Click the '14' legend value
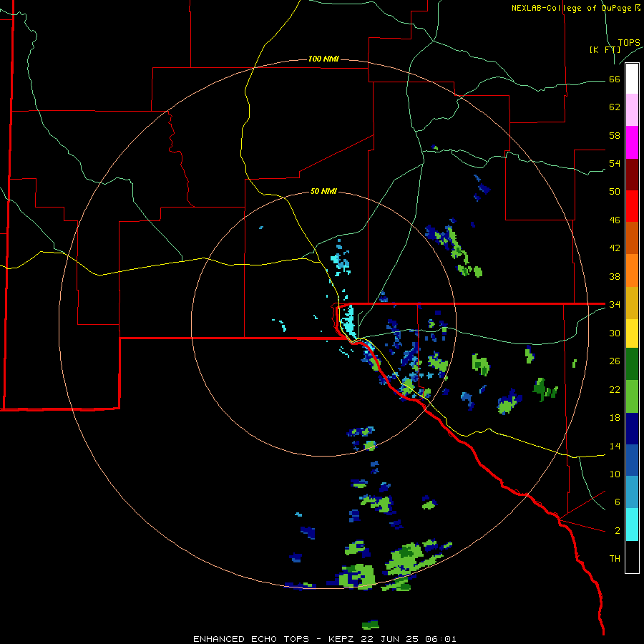 click(x=615, y=446)
